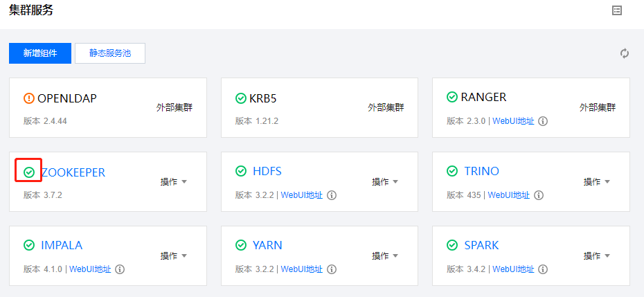Click info icon beside RANGER WebUI address
Viewport: 644px width, 297px height.
tap(543, 121)
